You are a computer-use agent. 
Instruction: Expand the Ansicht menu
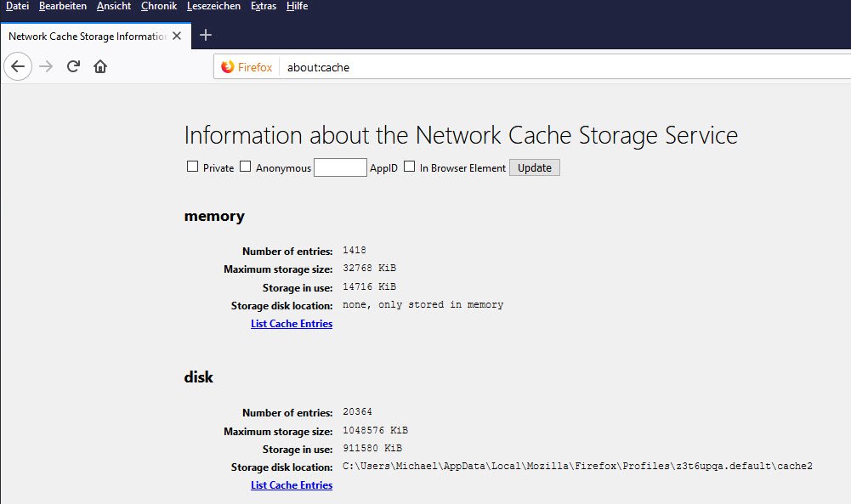(114, 7)
